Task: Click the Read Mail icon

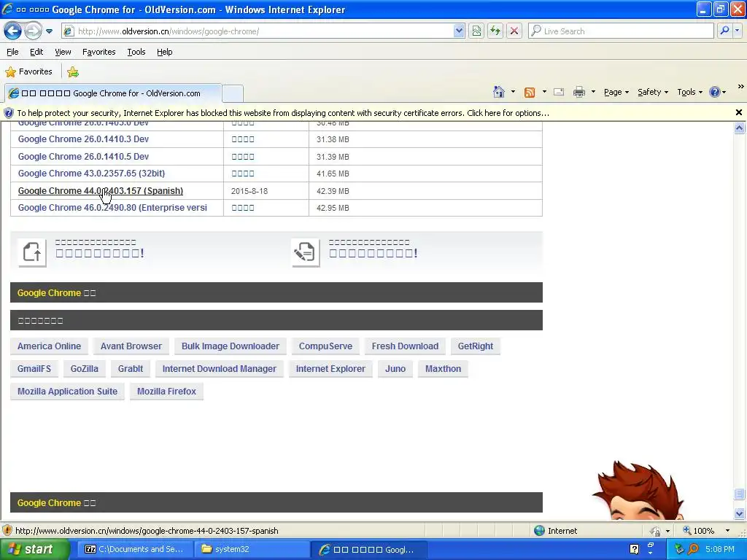Action: (x=559, y=92)
